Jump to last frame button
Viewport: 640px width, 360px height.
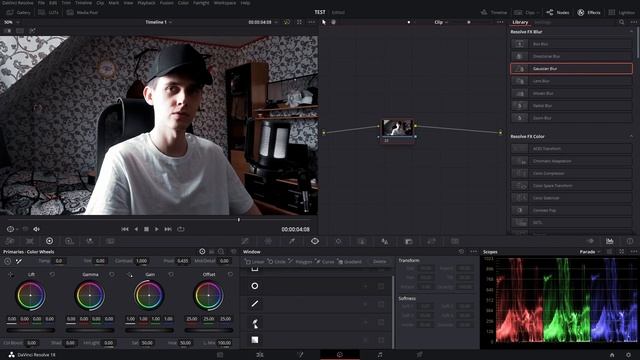pos(168,229)
